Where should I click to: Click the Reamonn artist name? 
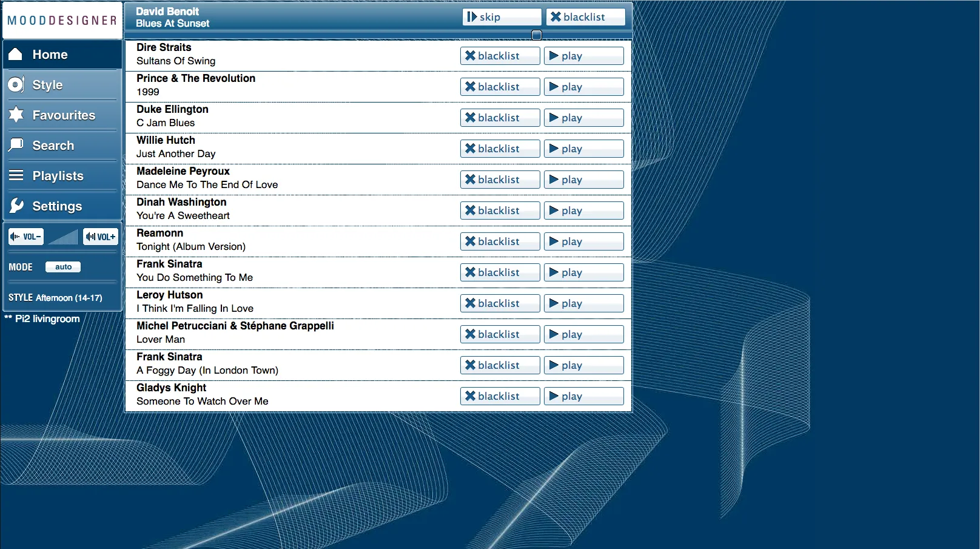click(x=159, y=233)
